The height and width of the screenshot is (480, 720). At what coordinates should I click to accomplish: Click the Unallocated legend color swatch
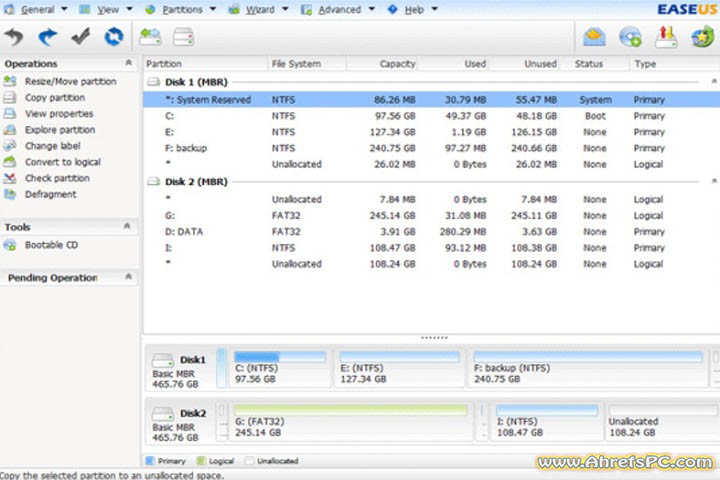[x=249, y=460]
